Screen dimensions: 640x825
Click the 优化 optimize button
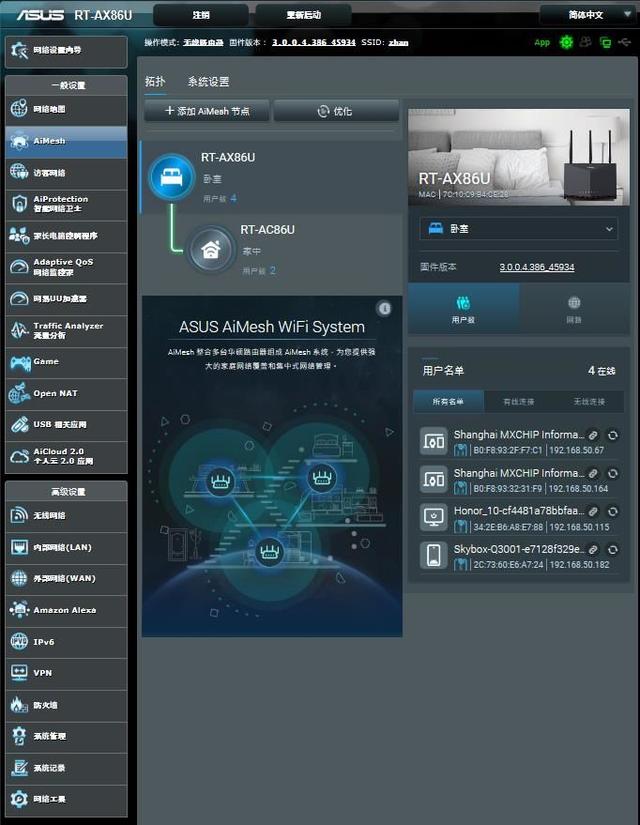click(336, 111)
